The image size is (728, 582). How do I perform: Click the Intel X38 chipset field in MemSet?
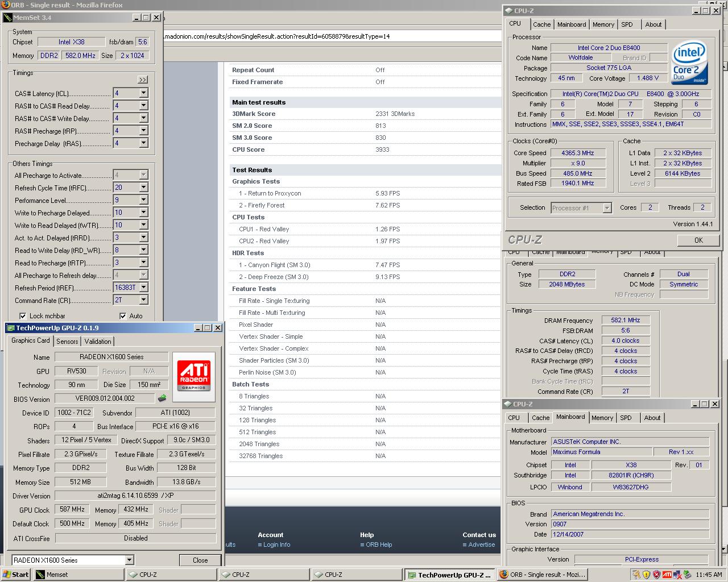pos(71,42)
